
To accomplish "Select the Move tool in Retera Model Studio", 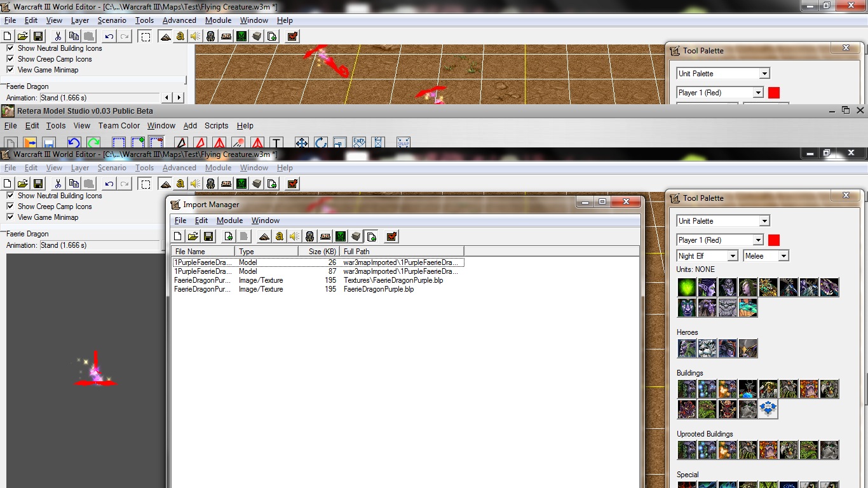I will (x=302, y=144).
